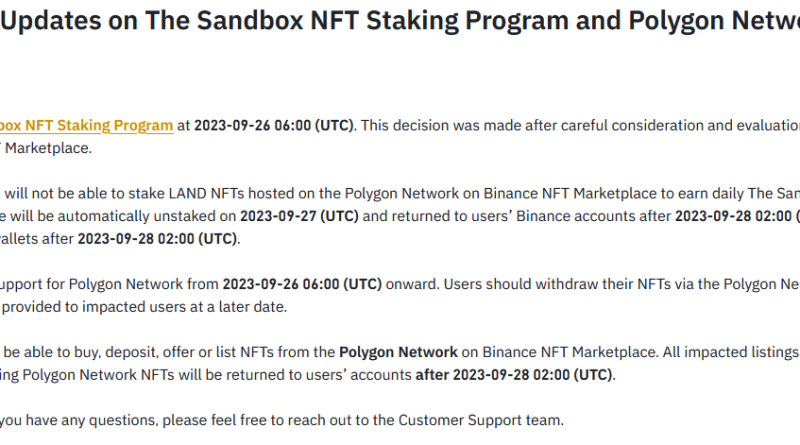The width and height of the screenshot is (800, 445).
Task: Click the bold 2023-09-27 (UTC) unstake date
Action: [299, 216]
